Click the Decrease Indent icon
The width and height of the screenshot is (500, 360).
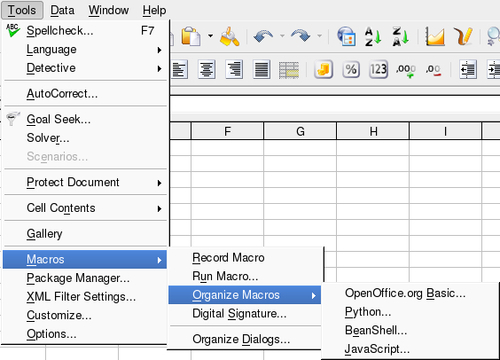click(x=468, y=69)
